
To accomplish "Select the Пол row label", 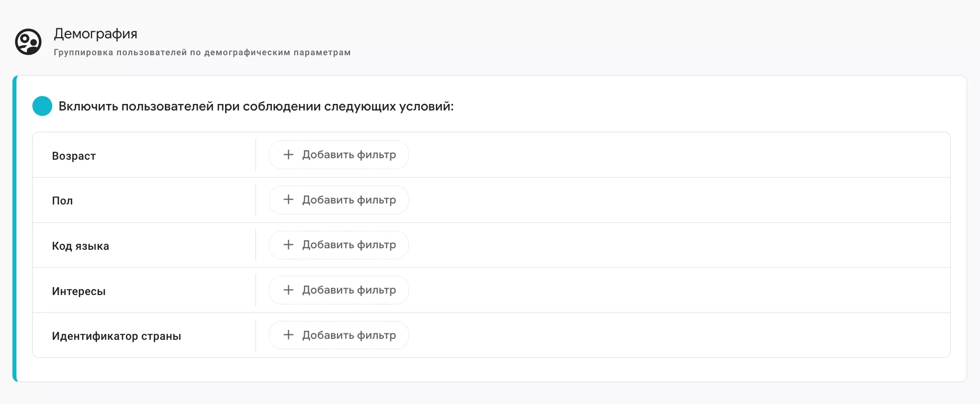I will click(62, 201).
